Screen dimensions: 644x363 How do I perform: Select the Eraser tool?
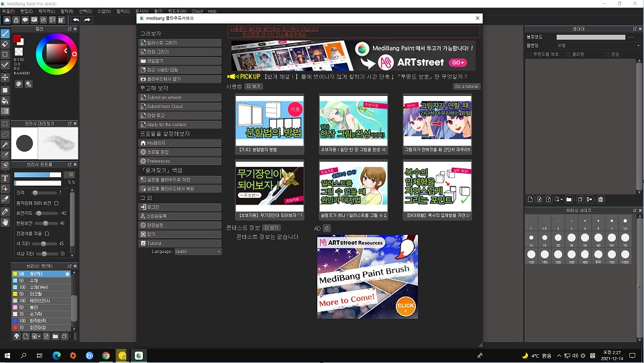5,44
